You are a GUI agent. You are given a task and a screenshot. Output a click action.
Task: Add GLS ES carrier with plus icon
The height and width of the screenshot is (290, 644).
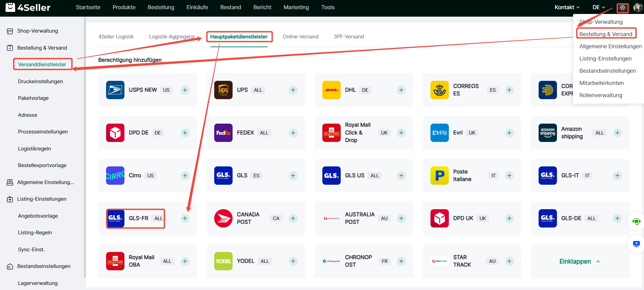[293, 176]
